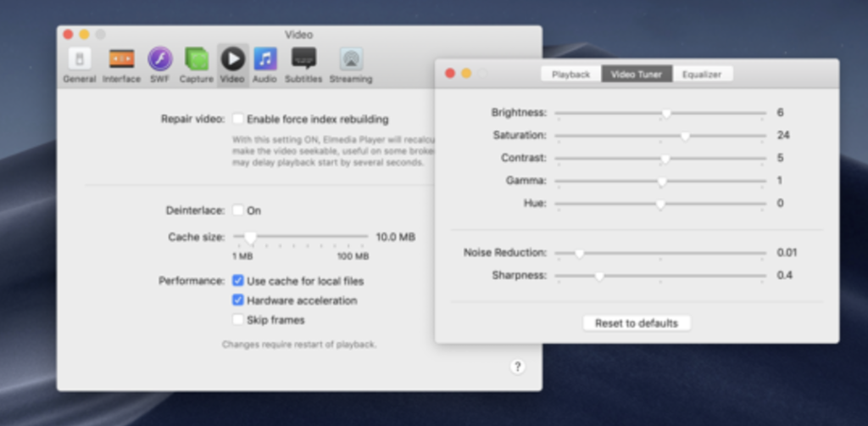This screenshot has height=426, width=868.
Task: Enable the Skip frames checkbox
Action: (237, 320)
